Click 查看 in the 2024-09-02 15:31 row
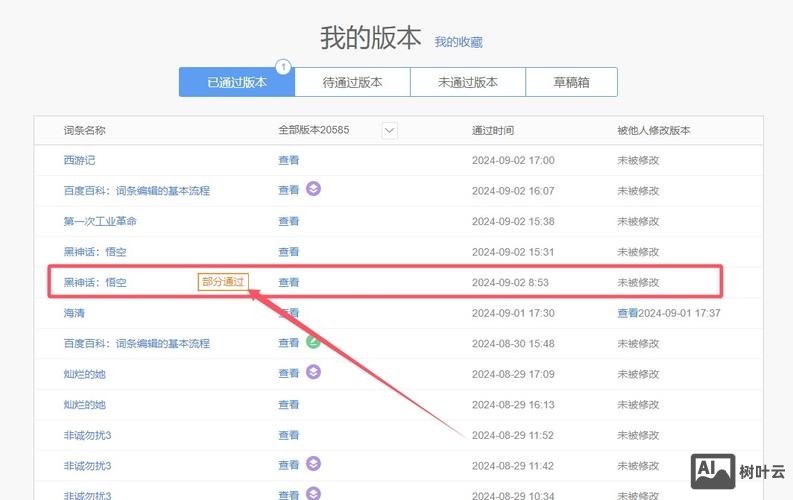This screenshot has width=793, height=500. 289,252
